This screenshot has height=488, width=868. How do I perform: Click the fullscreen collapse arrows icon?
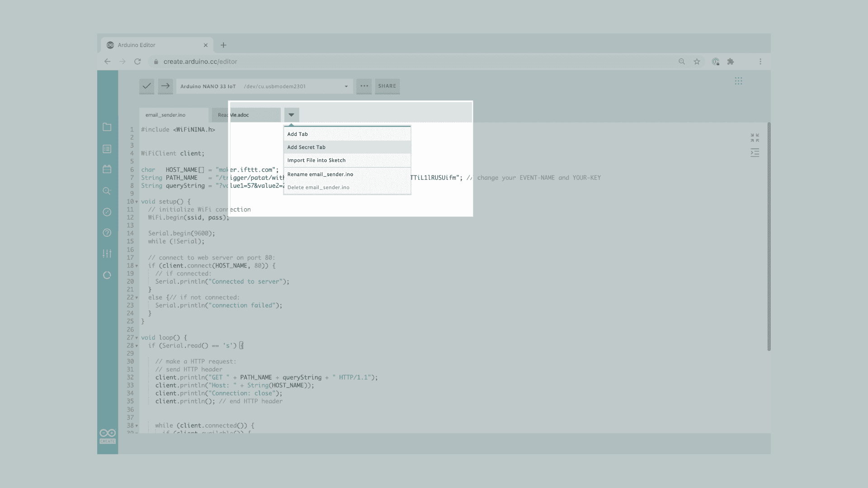755,137
